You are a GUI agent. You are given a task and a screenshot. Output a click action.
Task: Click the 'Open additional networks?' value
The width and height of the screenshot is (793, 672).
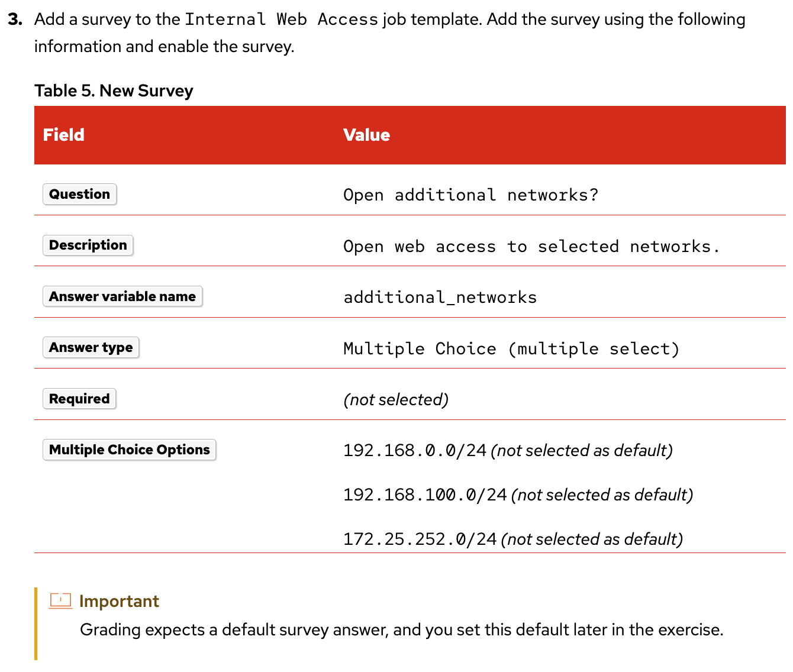[x=470, y=195]
